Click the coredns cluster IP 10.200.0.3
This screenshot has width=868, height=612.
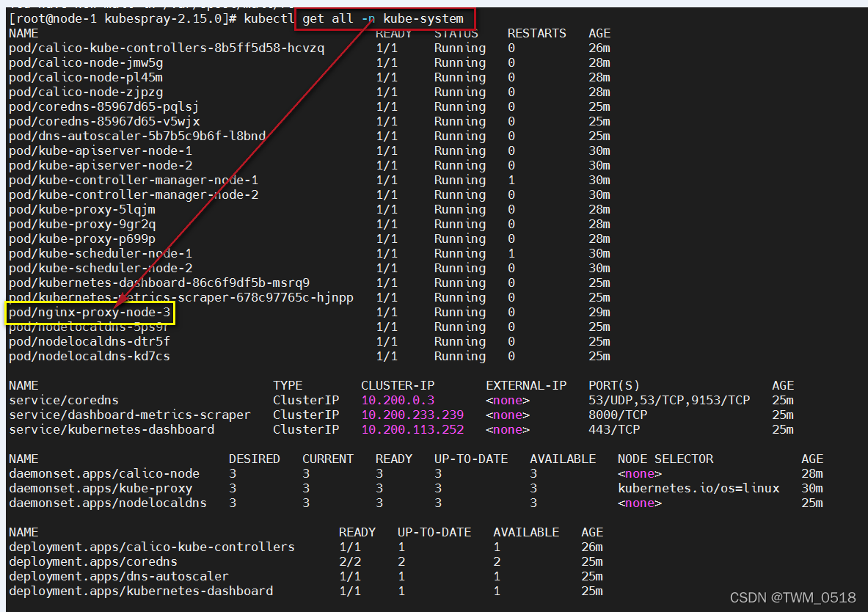398,401
